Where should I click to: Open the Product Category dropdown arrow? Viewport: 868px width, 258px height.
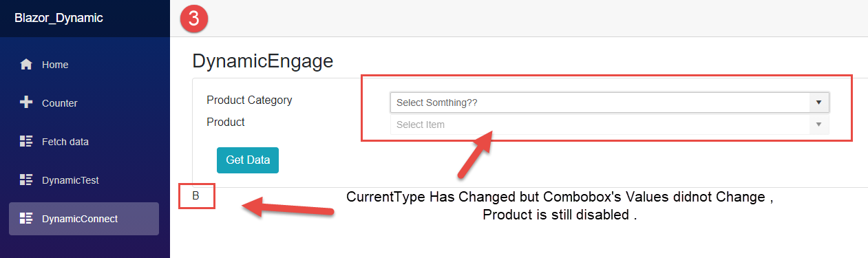tap(818, 103)
